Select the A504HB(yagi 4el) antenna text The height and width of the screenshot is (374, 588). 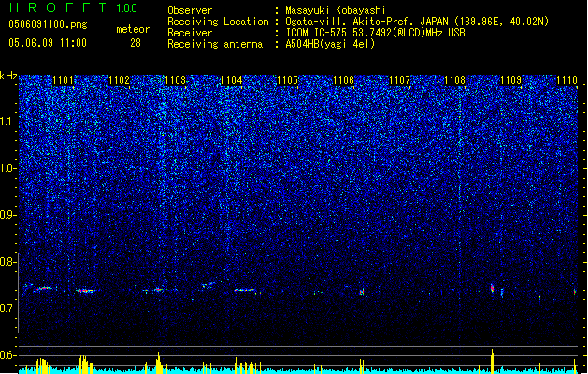click(x=330, y=44)
